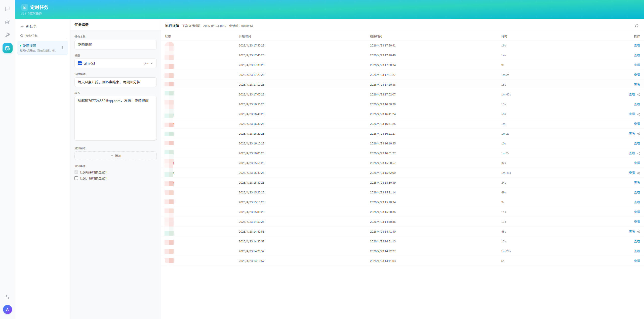The height and width of the screenshot is (319, 644).
Task: Click the user avatar A
Action: 7,309
